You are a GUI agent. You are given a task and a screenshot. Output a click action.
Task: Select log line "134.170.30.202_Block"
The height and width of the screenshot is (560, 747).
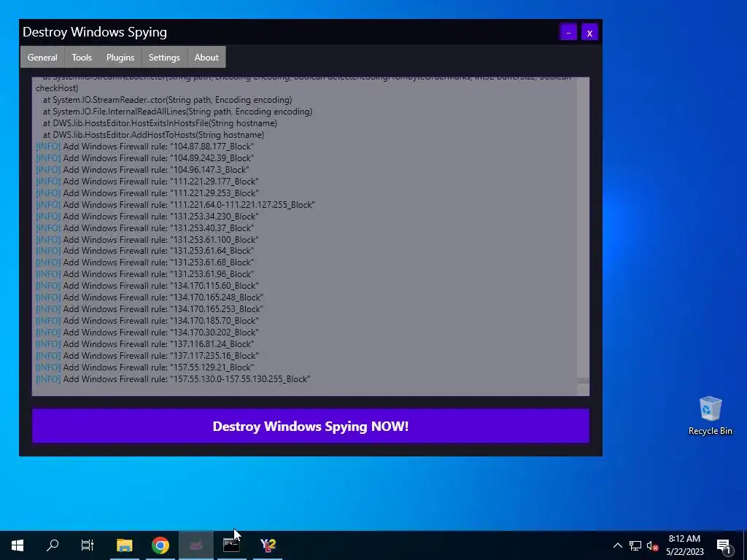[x=147, y=332]
